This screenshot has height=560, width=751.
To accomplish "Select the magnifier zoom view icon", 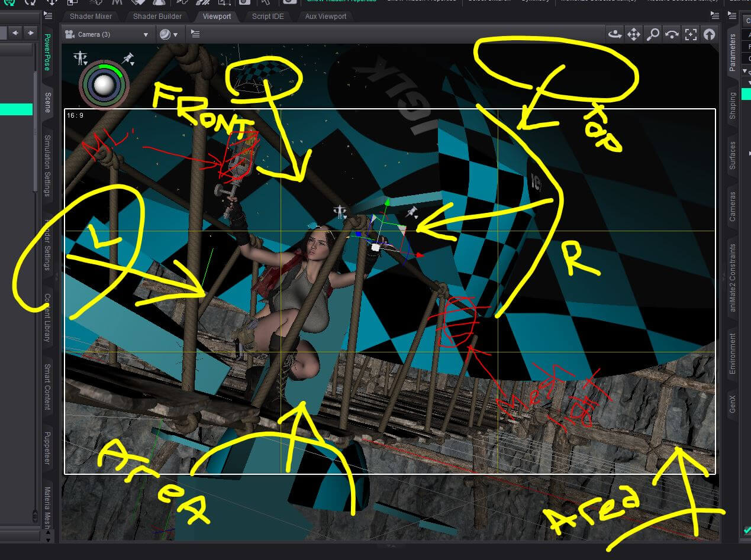I will coord(653,34).
